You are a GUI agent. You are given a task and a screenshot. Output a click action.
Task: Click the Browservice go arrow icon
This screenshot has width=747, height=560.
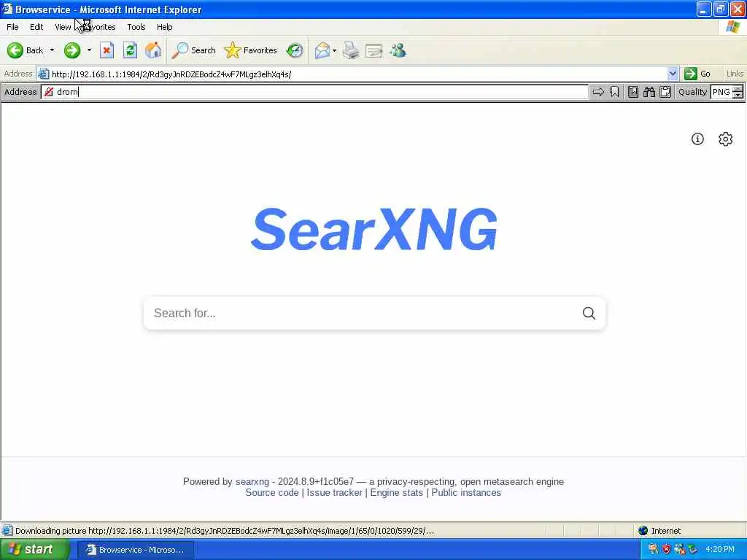[598, 92]
